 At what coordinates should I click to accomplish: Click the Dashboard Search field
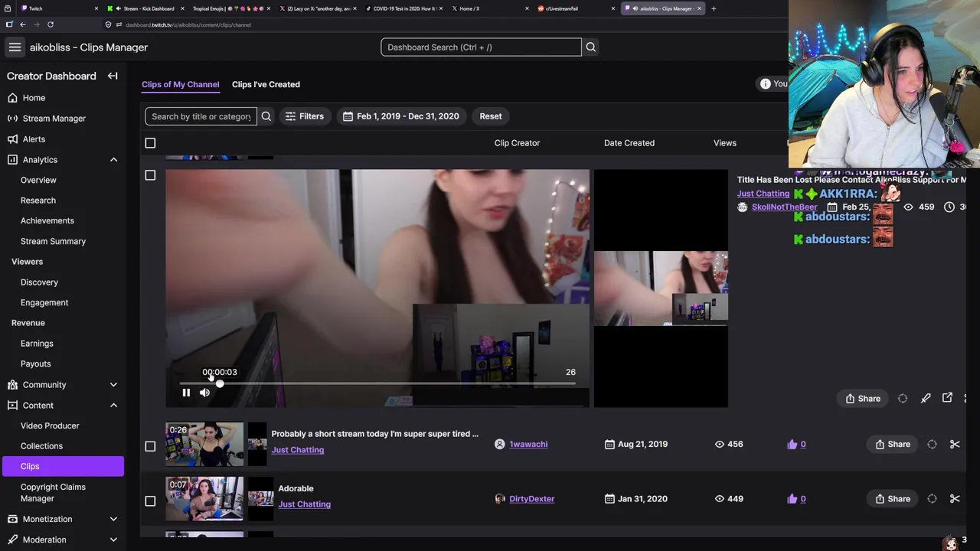(481, 47)
